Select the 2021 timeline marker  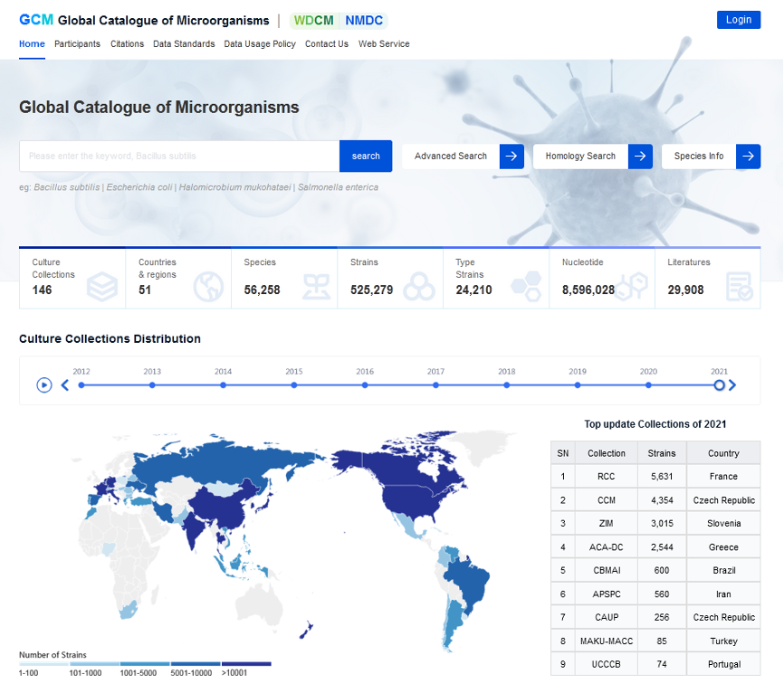click(x=719, y=385)
